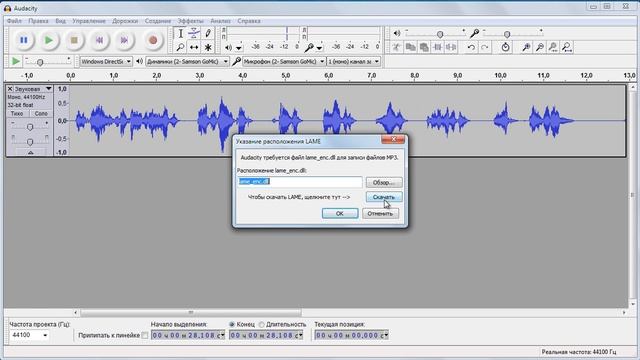Click the Обзор... browse button
The height and width of the screenshot is (360, 640).
pos(384,182)
